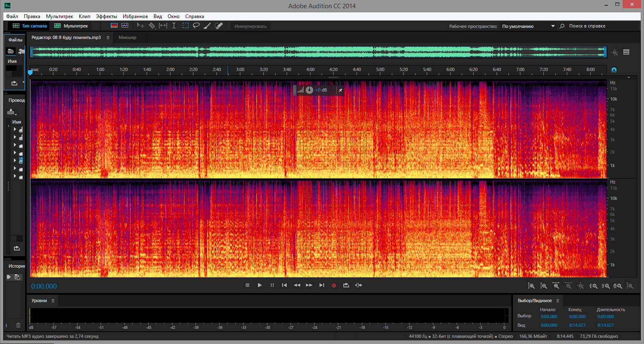Click the 0:00.000 current time display

click(x=44, y=286)
